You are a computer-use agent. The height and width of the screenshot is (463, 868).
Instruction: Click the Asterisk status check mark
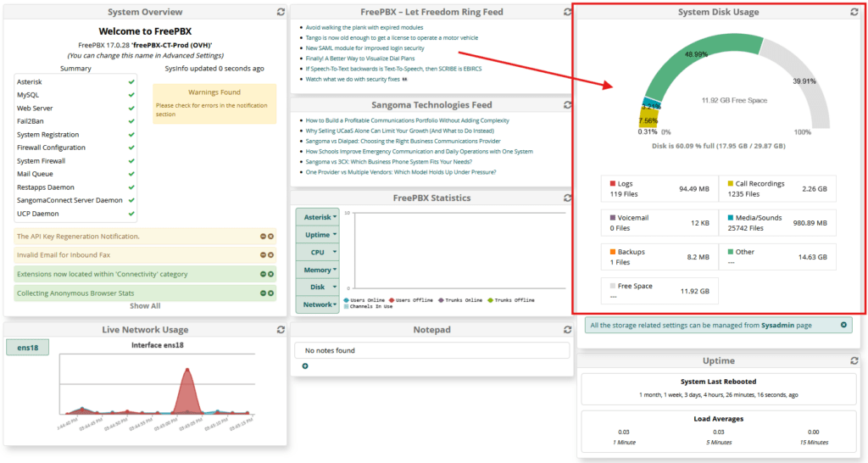[131, 82]
